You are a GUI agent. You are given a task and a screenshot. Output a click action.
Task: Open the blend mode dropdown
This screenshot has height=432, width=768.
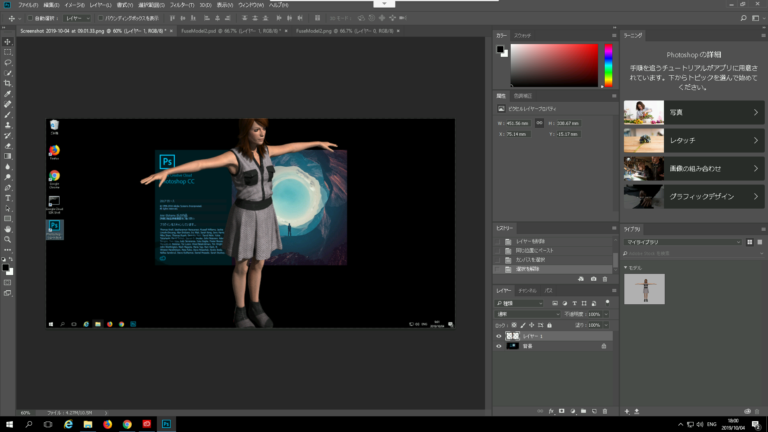[x=527, y=314]
